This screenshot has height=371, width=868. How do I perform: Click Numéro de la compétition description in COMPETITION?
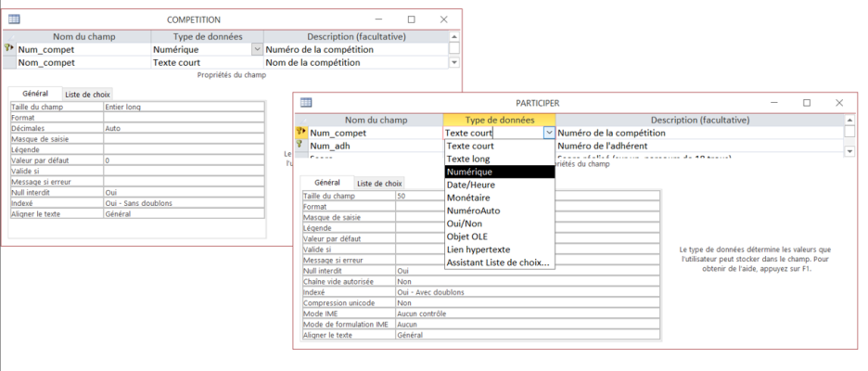[x=356, y=49]
